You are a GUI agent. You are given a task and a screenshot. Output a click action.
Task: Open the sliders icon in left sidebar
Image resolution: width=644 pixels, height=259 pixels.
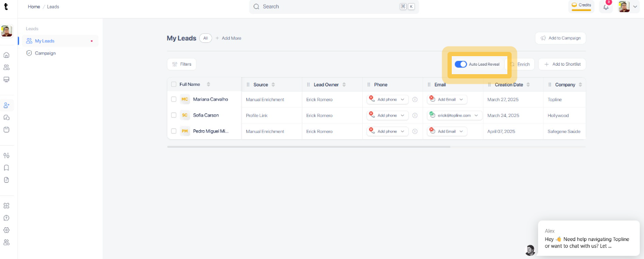(x=6, y=155)
